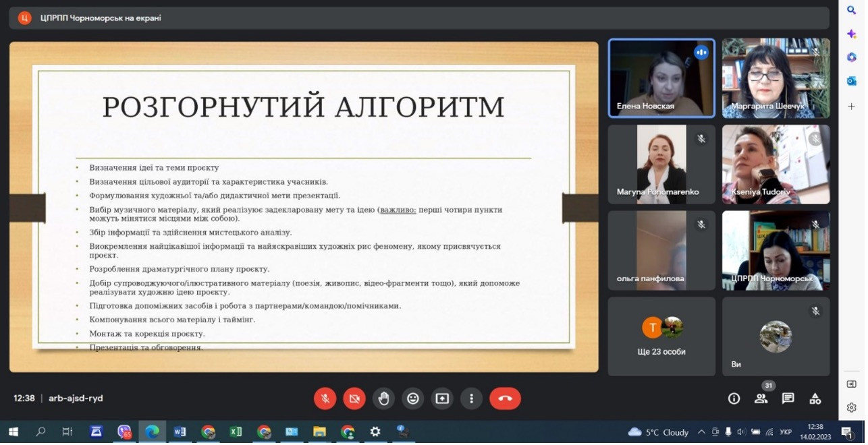Screen dimensions: 868x445
Task: Select Елена Новская video tile
Action: (x=661, y=78)
